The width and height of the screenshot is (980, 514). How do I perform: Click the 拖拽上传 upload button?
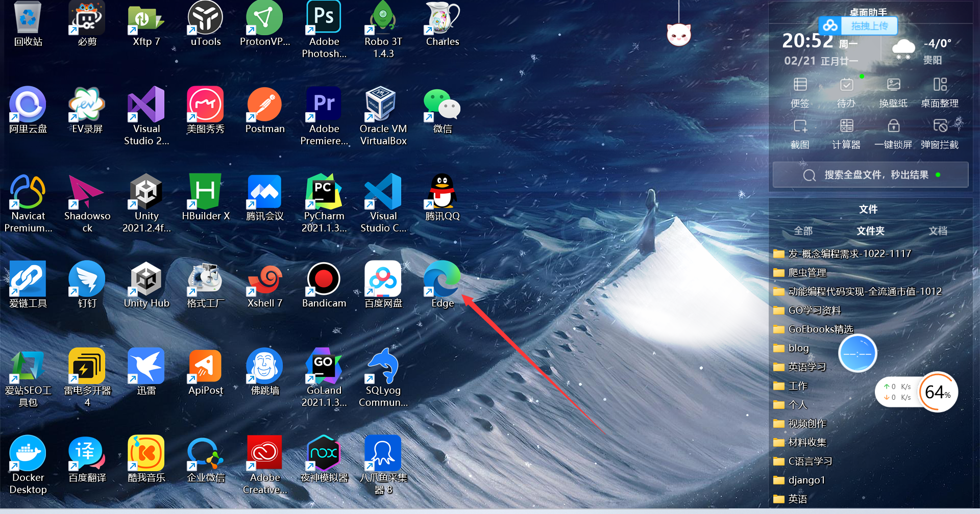point(869,25)
